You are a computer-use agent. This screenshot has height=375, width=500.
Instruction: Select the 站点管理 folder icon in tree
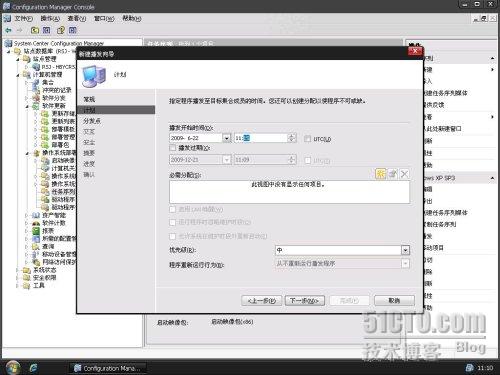click(x=27, y=59)
